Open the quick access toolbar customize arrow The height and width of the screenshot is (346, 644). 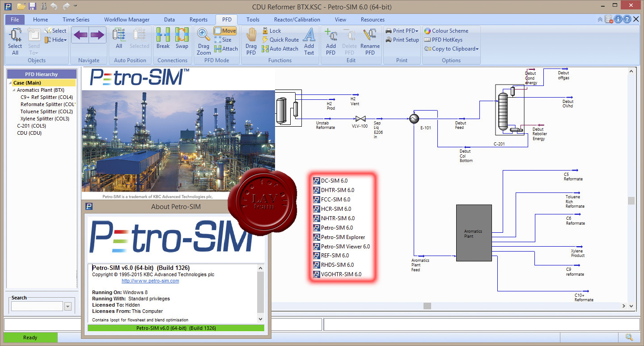pos(75,6)
